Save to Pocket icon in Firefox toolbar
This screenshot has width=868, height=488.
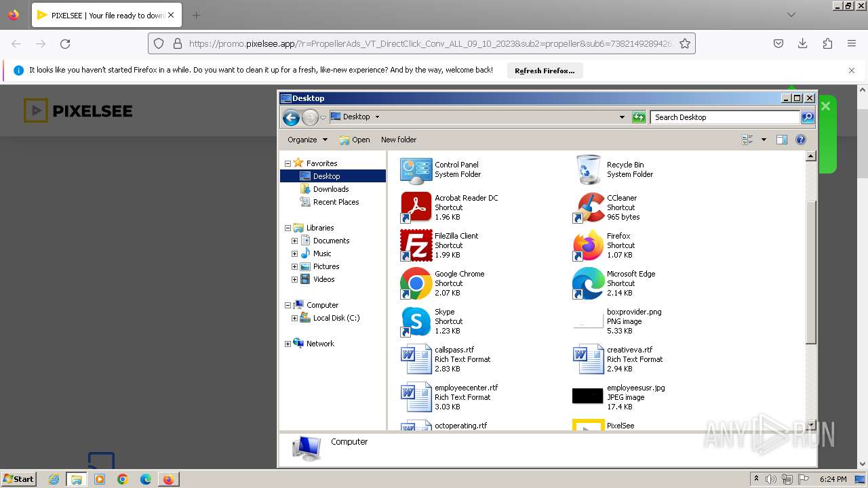(778, 43)
